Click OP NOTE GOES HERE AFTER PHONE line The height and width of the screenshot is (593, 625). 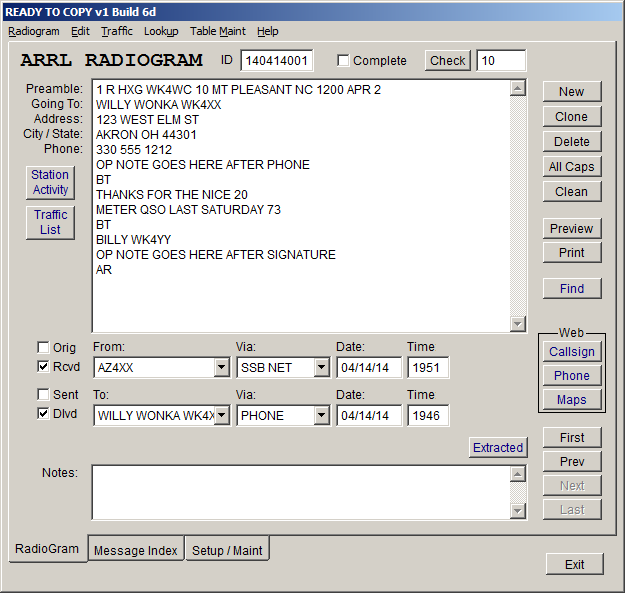(x=203, y=165)
